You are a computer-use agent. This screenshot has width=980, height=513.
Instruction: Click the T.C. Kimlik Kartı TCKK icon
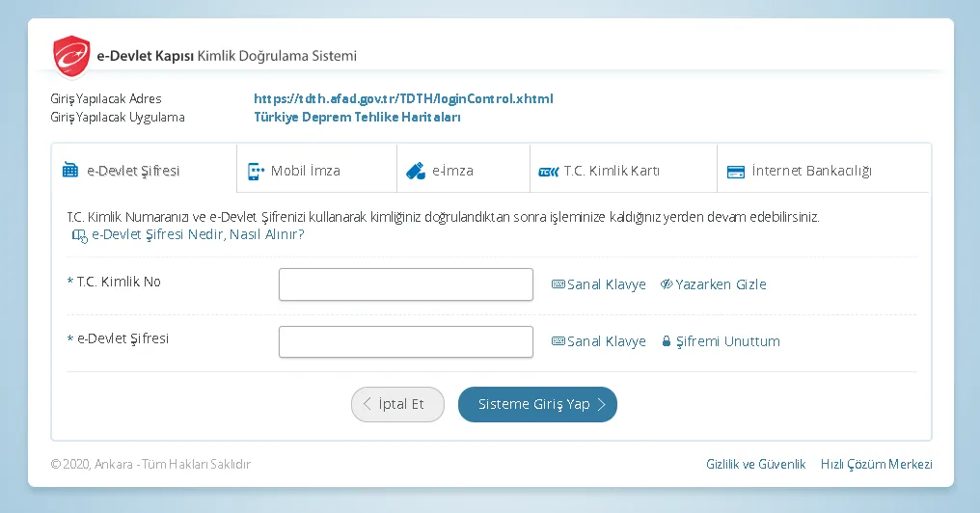pos(548,172)
